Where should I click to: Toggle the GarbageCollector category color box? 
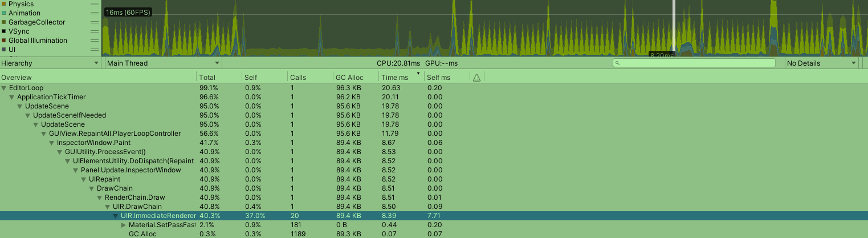point(4,22)
